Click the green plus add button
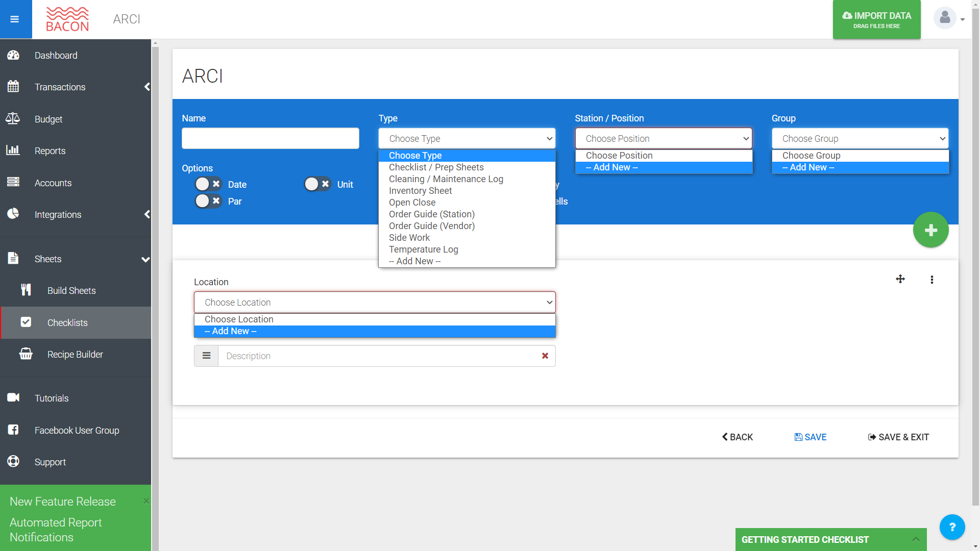980x551 pixels. pyautogui.click(x=930, y=230)
